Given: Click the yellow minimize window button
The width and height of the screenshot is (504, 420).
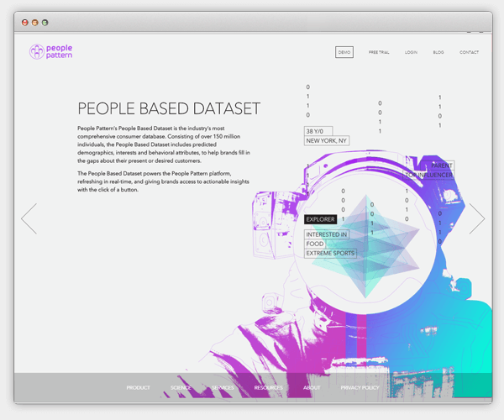Looking at the screenshot, I should coord(34,23).
